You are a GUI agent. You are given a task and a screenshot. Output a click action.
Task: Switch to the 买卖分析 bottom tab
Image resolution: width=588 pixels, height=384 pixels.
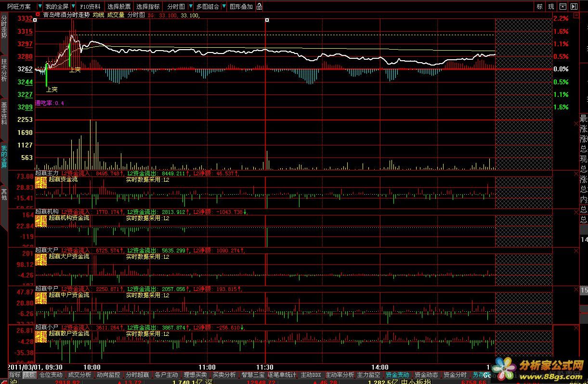click(224, 374)
